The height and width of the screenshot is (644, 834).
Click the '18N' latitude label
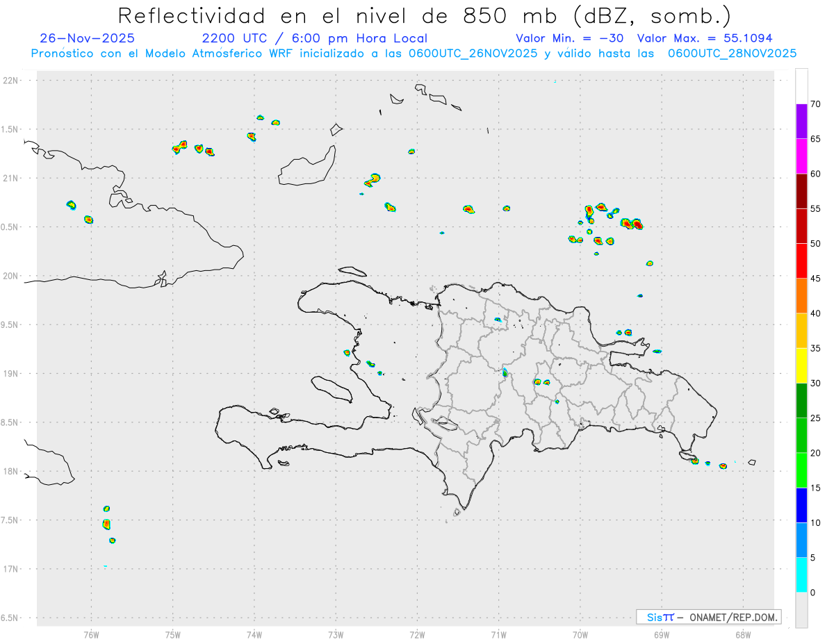click(12, 471)
